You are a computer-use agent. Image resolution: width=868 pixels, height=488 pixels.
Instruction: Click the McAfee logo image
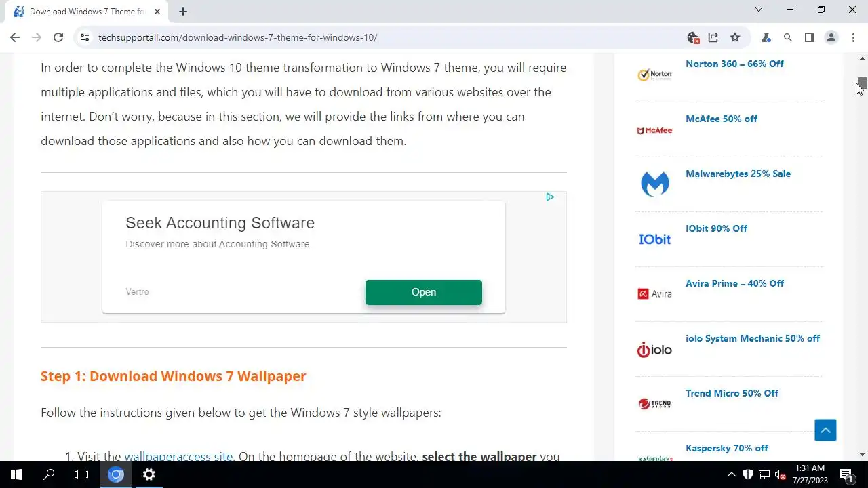pyautogui.click(x=654, y=130)
